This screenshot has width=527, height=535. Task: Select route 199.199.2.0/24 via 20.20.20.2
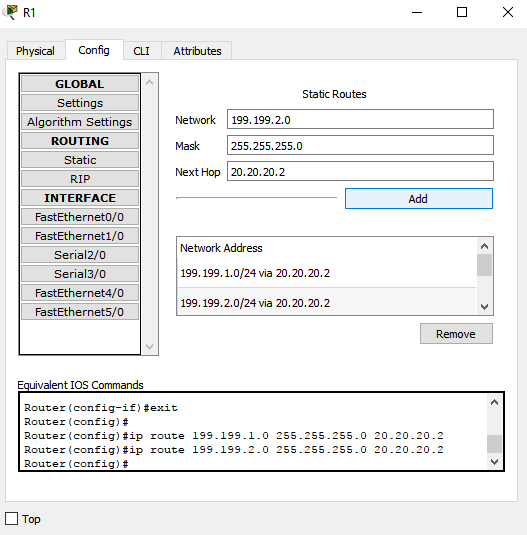tap(326, 302)
